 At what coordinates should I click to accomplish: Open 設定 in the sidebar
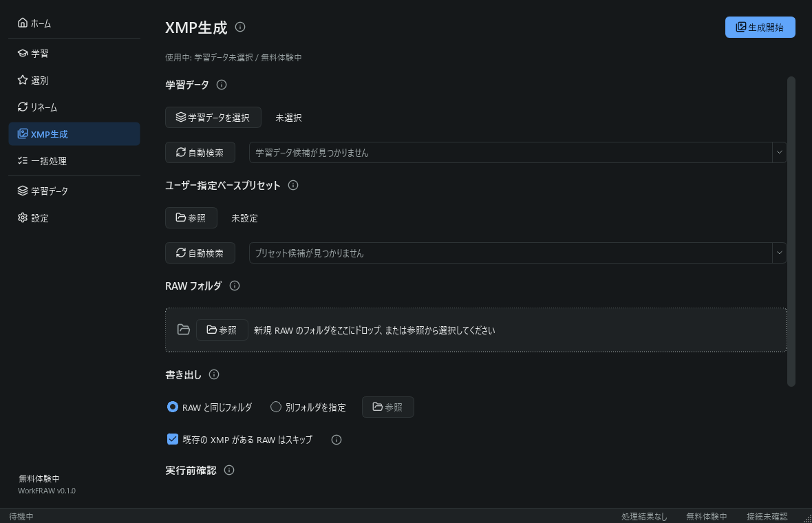pyautogui.click(x=74, y=218)
